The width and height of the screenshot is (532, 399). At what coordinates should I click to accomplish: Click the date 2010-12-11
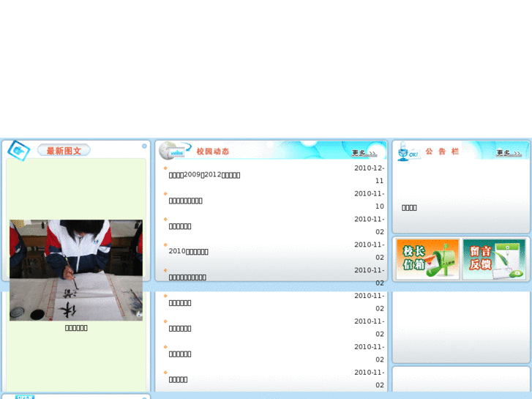369,174
